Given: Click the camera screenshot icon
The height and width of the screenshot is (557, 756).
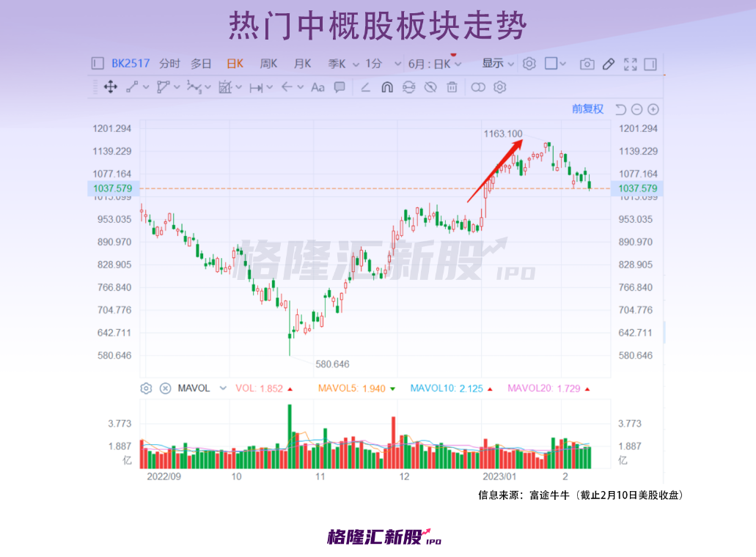Looking at the screenshot, I should [587, 64].
